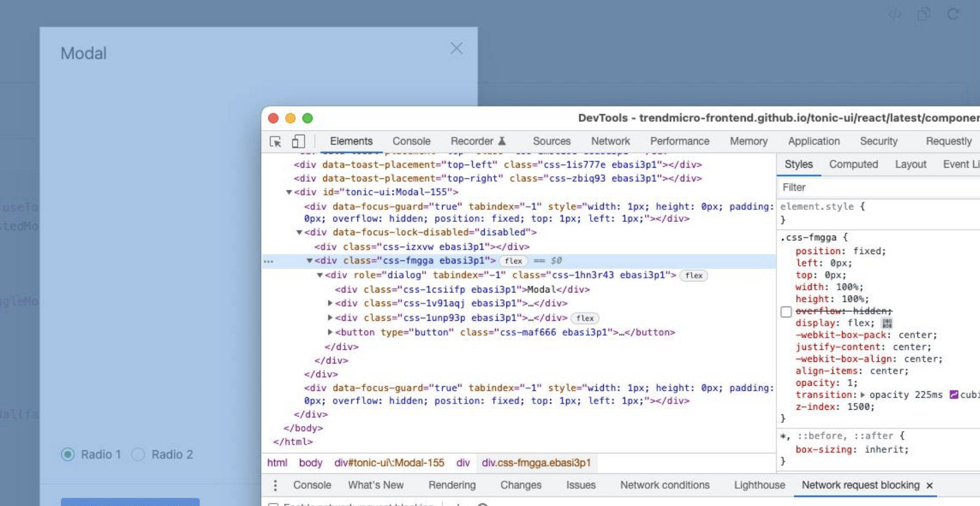This screenshot has height=506, width=980.
Task: Select Radio 1
Action: click(x=69, y=454)
